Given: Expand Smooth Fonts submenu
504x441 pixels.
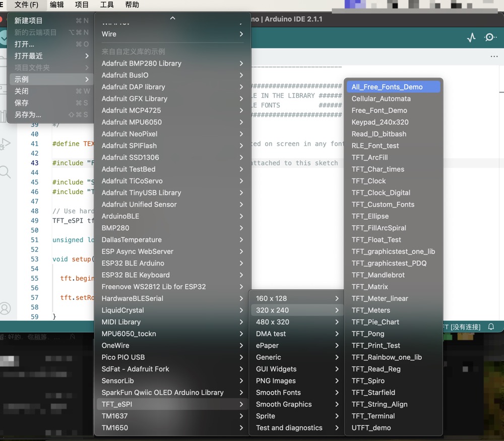Looking at the screenshot, I should tap(297, 393).
